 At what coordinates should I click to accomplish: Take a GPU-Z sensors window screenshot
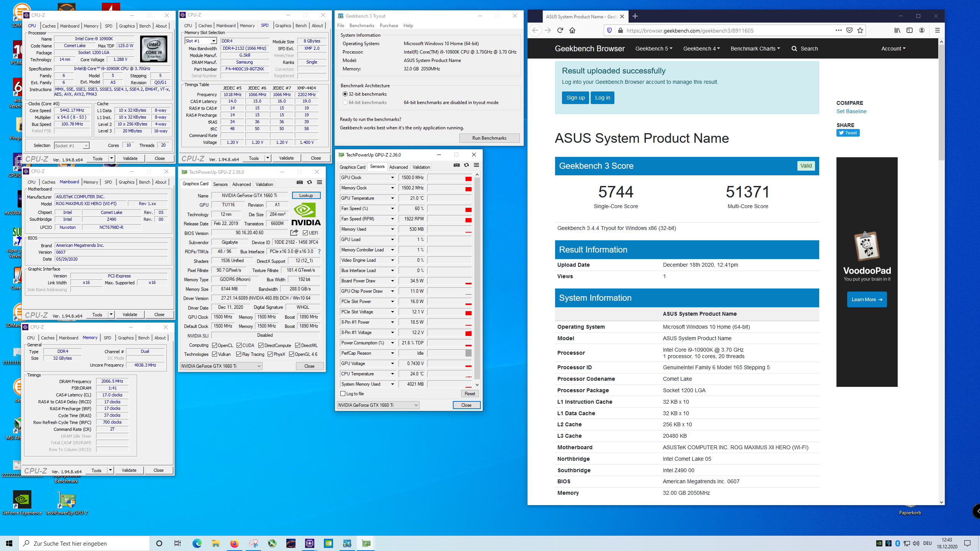(x=456, y=165)
